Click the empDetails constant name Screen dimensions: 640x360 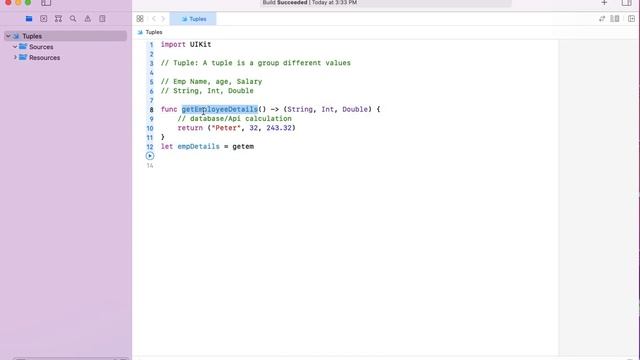pos(198,147)
